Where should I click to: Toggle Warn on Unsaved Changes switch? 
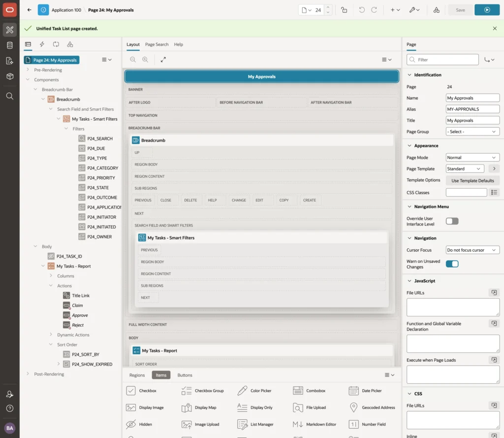452,264
